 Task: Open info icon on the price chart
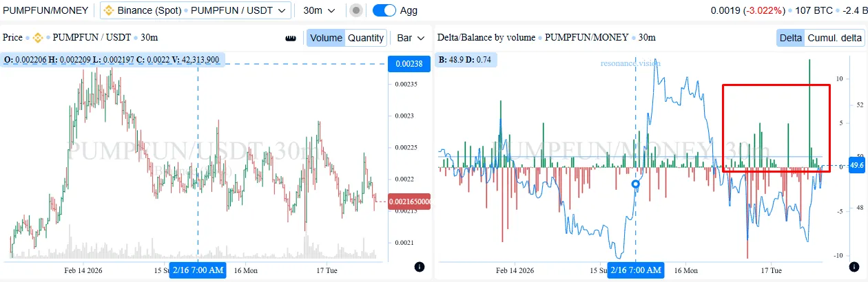[x=420, y=266]
